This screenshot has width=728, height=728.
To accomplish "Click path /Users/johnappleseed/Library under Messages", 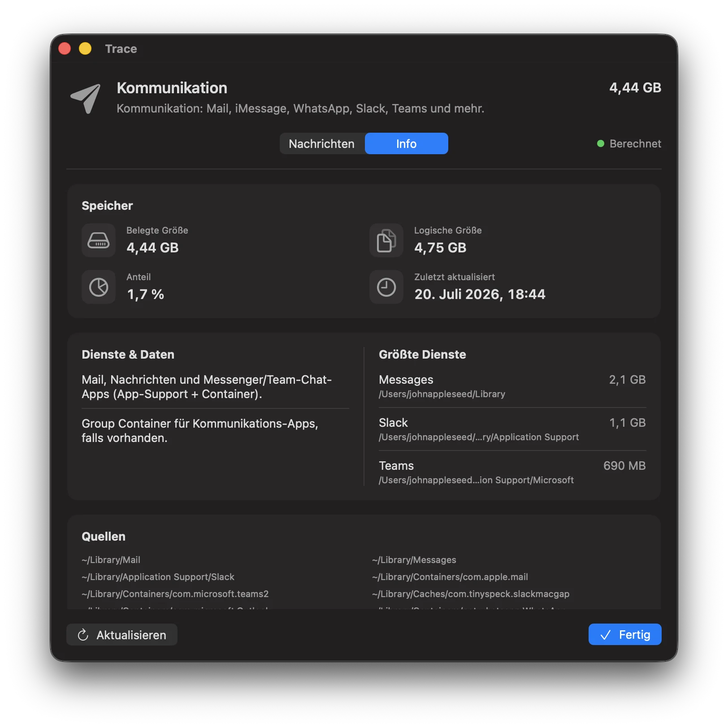I will 442,394.
